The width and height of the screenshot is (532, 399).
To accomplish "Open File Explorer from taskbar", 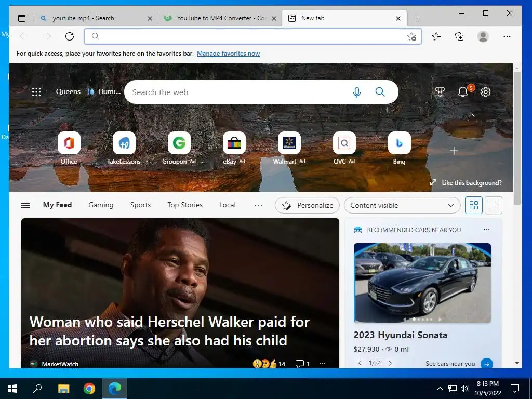I will 63,389.
